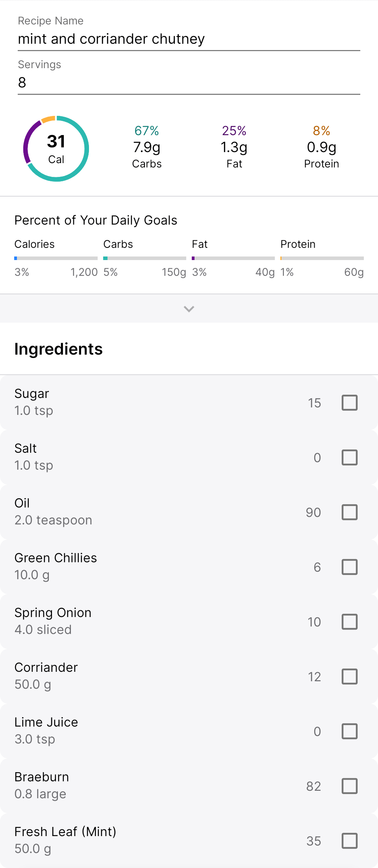The width and height of the screenshot is (378, 868).
Task: Open the Braeburn ingredient row
Action: tap(157, 786)
